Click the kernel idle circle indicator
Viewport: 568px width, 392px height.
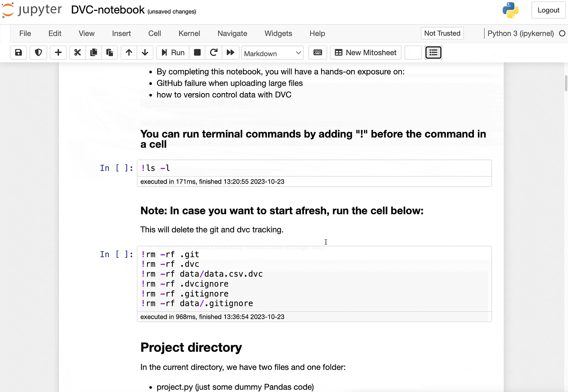click(562, 34)
